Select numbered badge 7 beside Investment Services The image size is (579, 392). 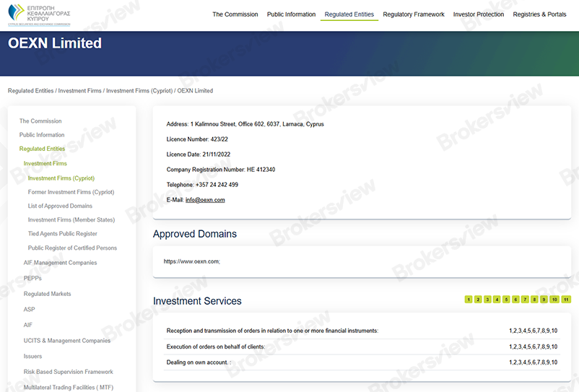click(x=525, y=300)
